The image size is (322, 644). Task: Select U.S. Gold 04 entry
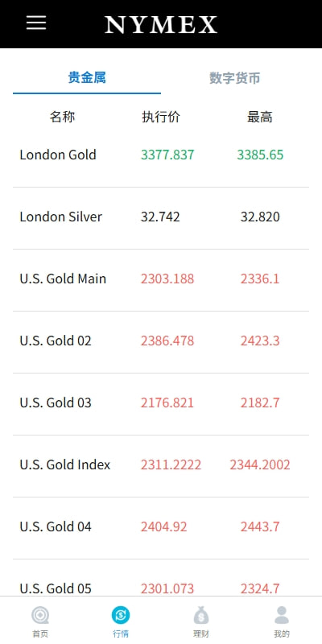161,527
